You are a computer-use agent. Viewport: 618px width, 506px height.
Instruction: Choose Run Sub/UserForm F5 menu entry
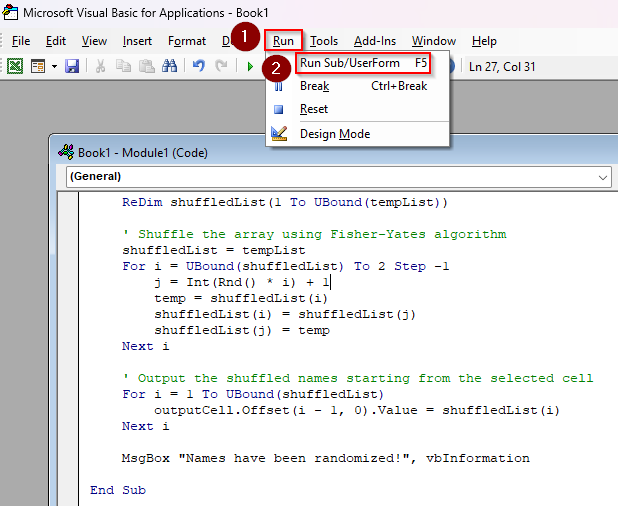363,63
